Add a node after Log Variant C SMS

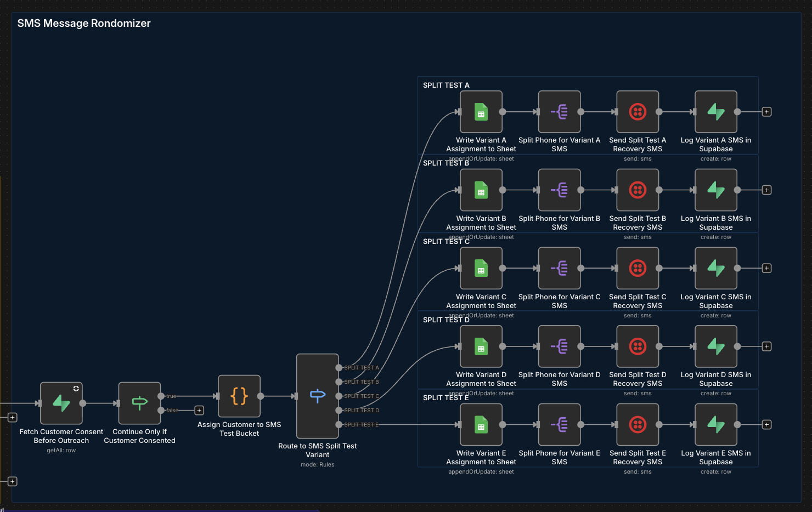pos(767,269)
